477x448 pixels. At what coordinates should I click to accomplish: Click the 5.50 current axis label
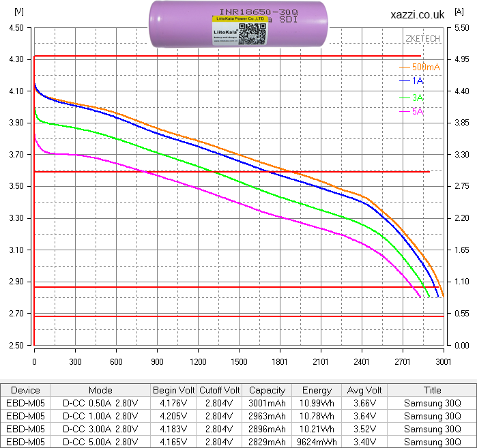click(462, 28)
